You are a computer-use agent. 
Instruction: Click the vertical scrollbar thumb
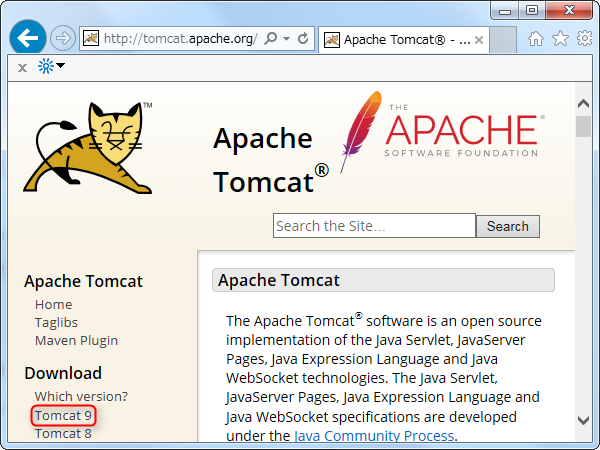583,126
